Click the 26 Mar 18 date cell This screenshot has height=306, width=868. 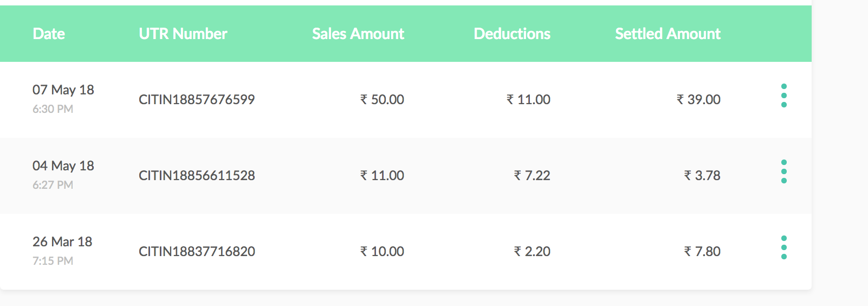[62, 241]
